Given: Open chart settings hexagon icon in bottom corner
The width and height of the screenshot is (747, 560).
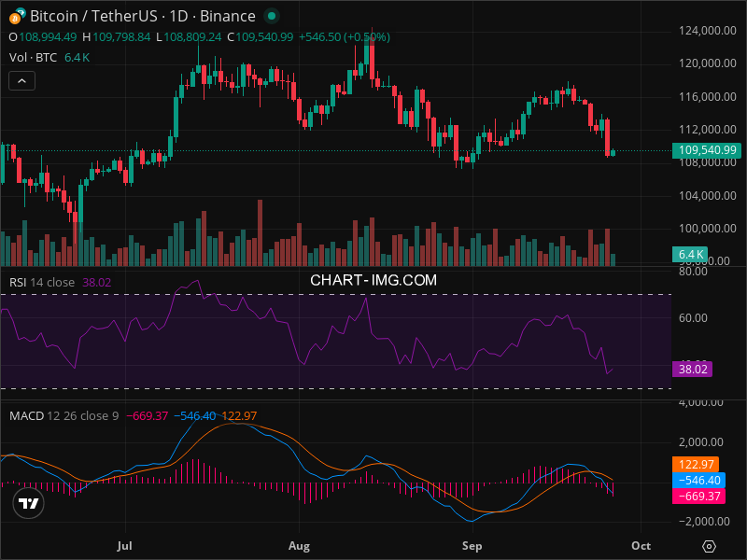Looking at the screenshot, I should click(710, 546).
